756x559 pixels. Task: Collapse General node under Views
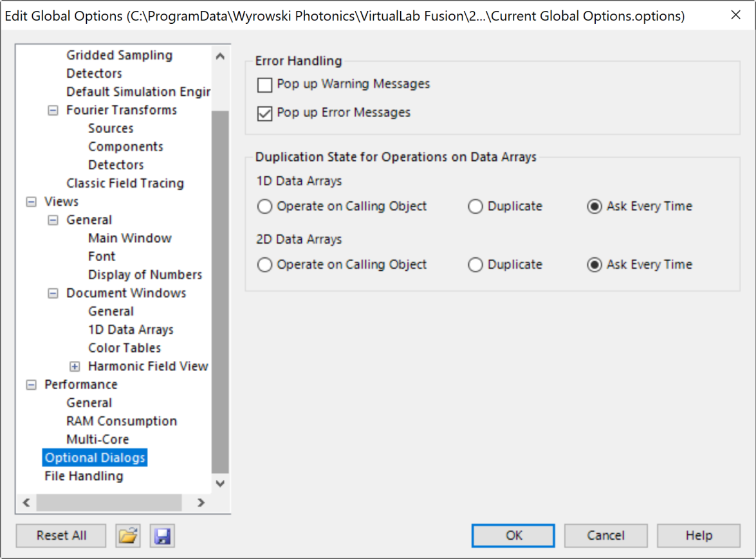coord(53,220)
